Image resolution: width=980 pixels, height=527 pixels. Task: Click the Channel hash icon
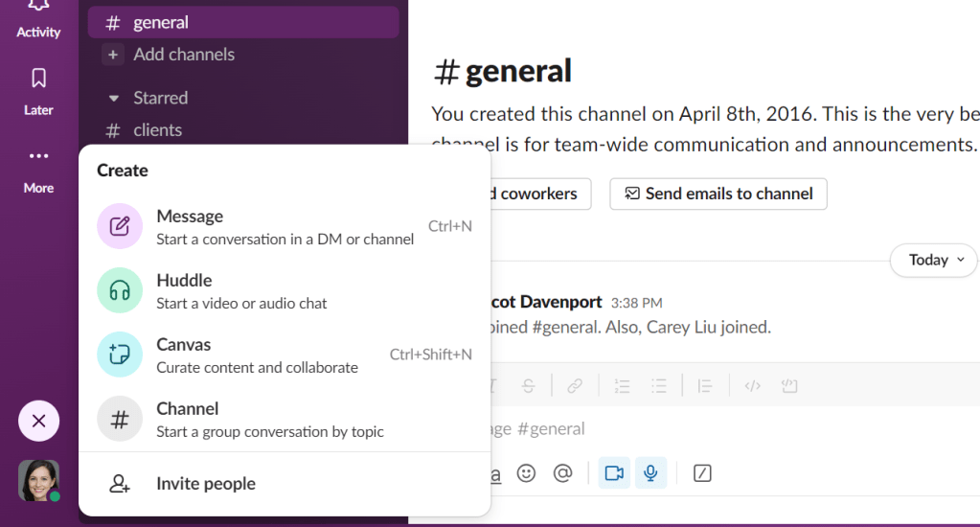coord(120,419)
